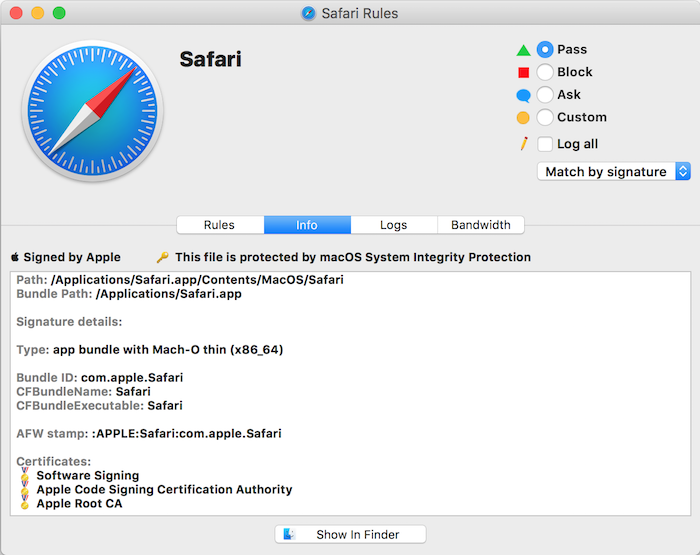Click the AFW stamp :APPLE:Safari:com.apple.Safari line
700x555 pixels.
coord(149,433)
